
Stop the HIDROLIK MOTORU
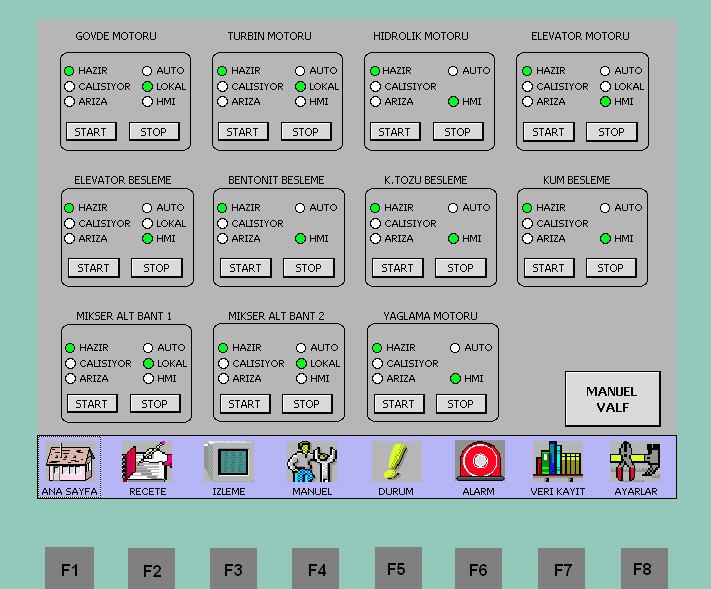coord(458,131)
